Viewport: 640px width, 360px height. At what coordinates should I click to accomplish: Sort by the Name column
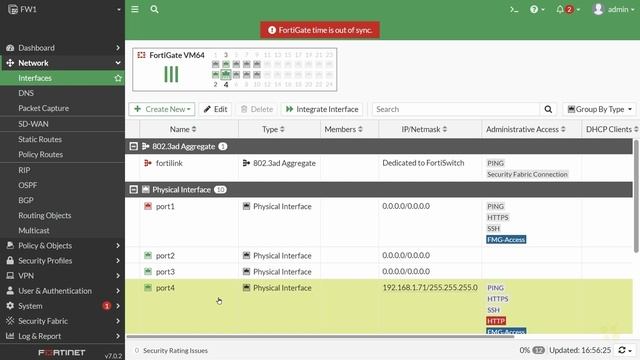pyautogui.click(x=183, y=129)
